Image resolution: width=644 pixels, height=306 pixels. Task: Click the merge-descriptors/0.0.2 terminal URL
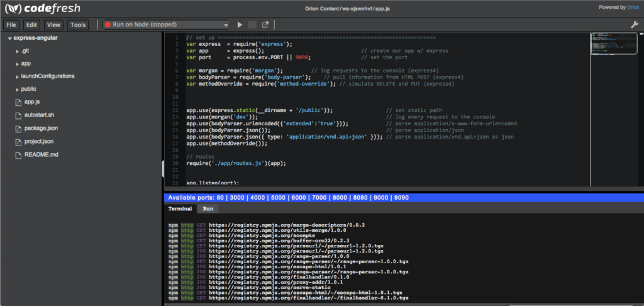pos(287,225)
